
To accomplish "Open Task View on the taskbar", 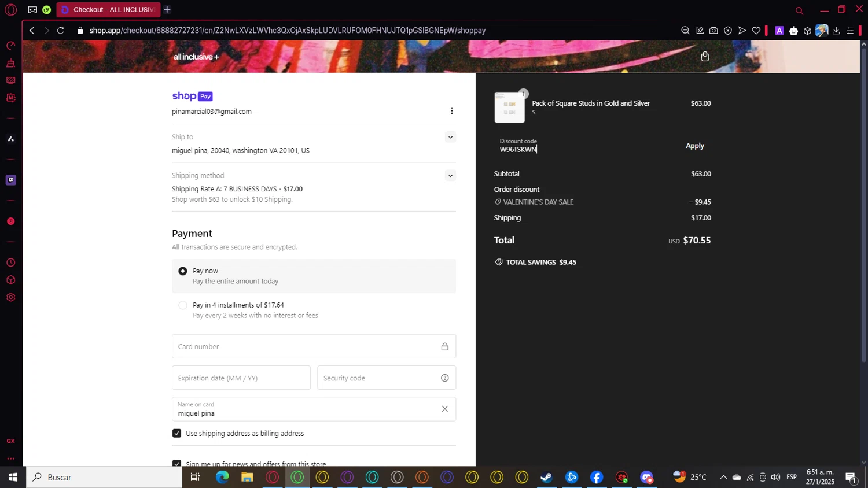I will pos(195,477).
